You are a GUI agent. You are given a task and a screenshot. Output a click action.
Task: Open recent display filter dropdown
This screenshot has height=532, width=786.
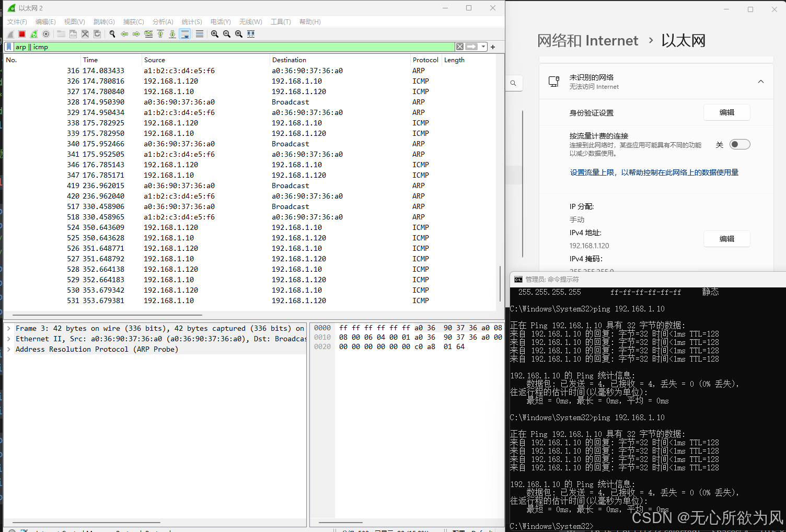coord(483,47)
